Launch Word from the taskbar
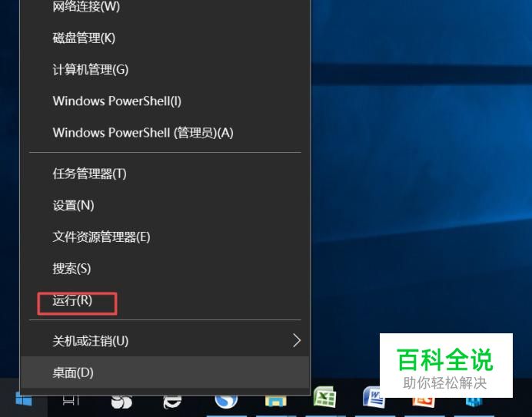Screen dimensions: 532x417 point(372,397)
